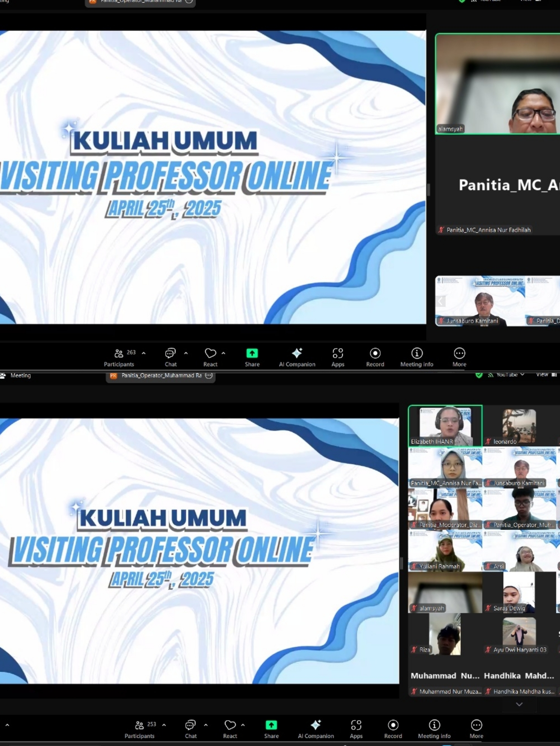
Task: Open the View layout menu beside YouTube
Action: tap(546, 375)
